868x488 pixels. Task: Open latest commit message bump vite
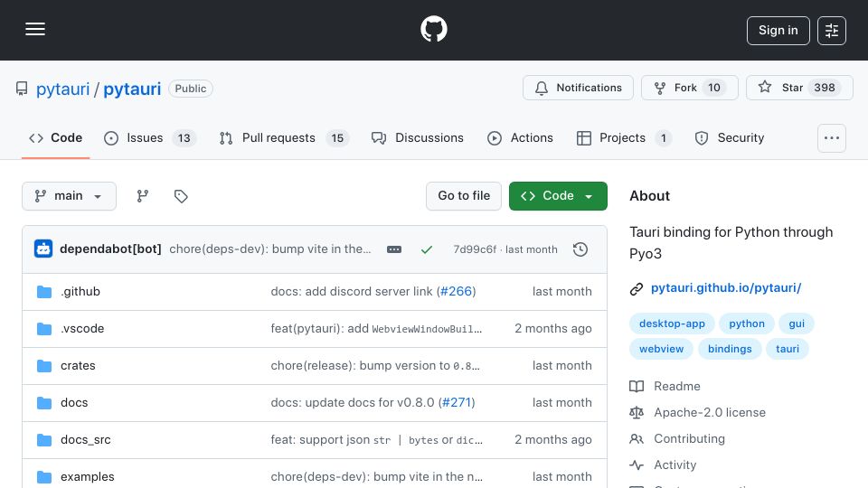tap(270, 249)
